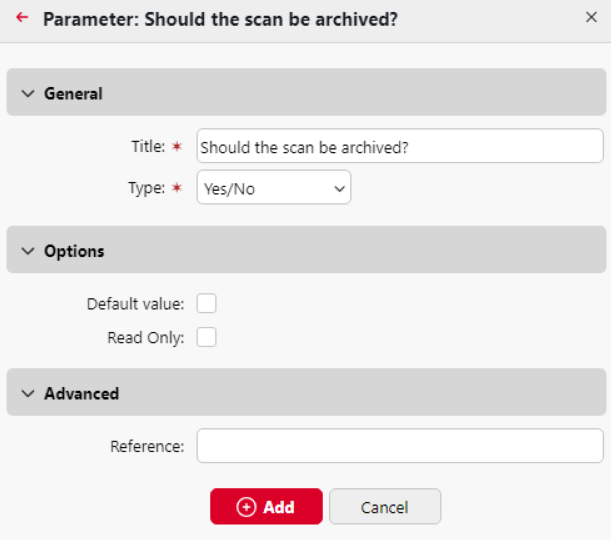Collapse the General section chevron
This screenshot has width=611, height=540.
[27, 93]
